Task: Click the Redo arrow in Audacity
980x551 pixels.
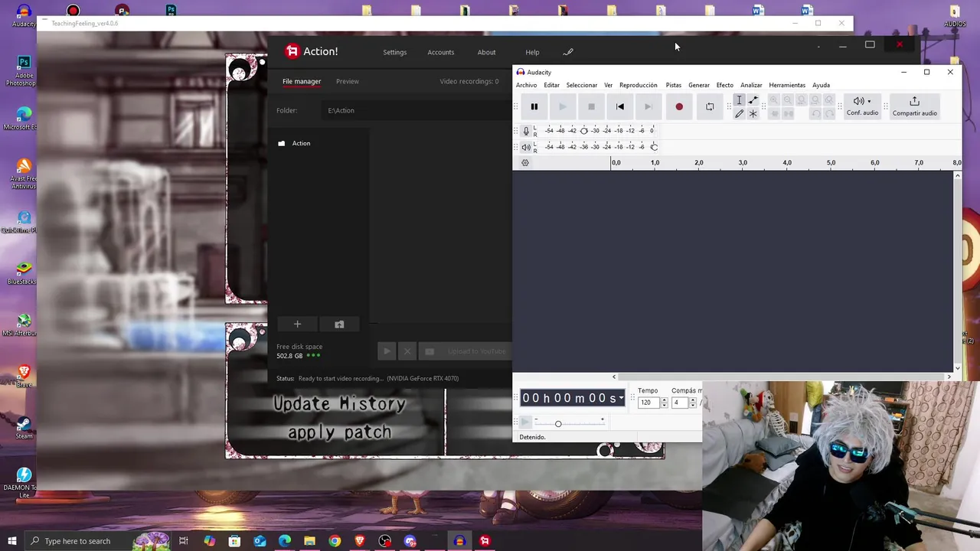Action: pos(829,113)
